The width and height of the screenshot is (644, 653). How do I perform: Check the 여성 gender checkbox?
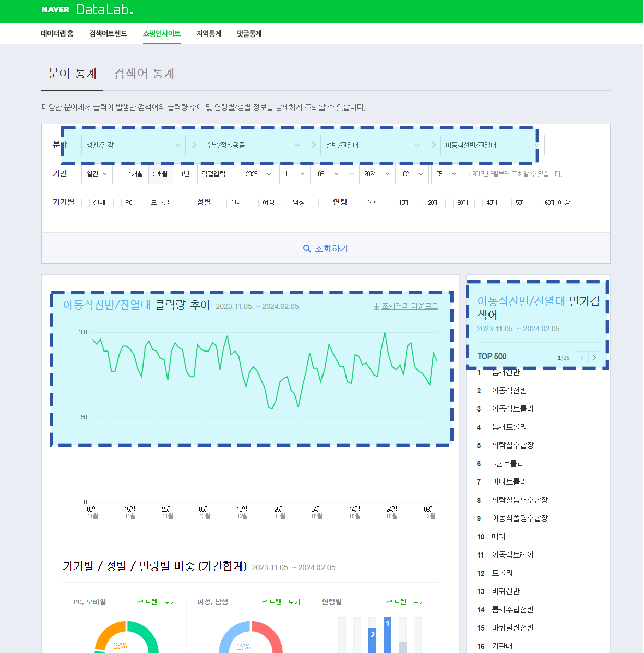pyautogui.click(x=255, y=203)
